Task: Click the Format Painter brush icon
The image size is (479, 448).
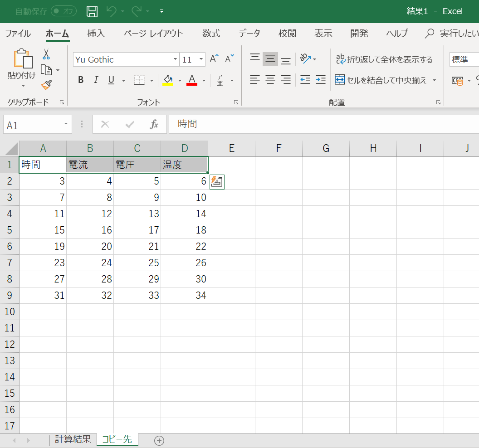Action: tap(46, 85)
